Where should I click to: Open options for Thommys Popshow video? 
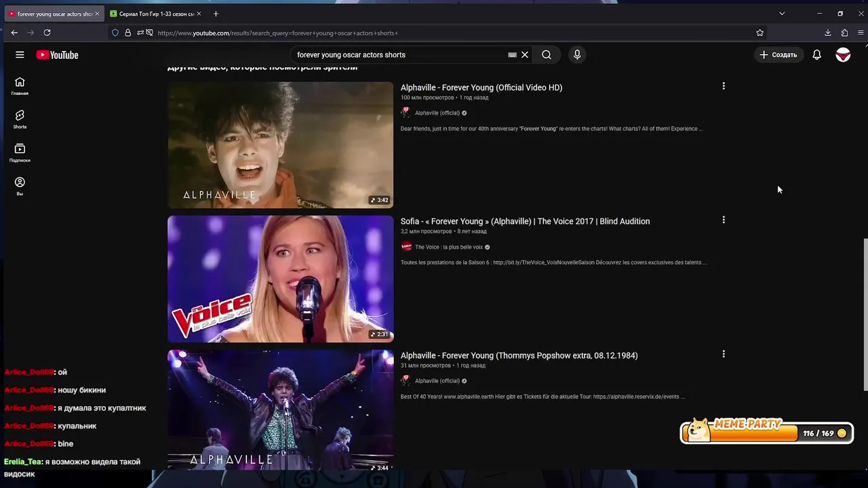click(x=724, y=354)
